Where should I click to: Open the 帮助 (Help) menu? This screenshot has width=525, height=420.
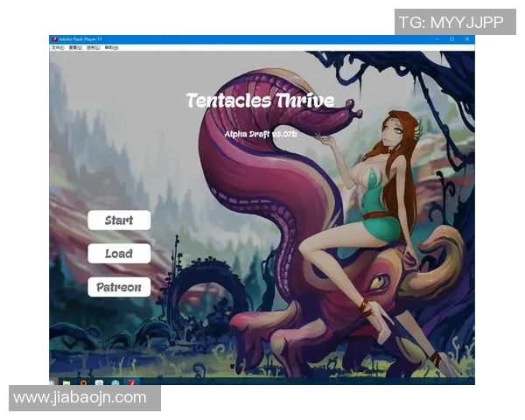click(112, 48)
